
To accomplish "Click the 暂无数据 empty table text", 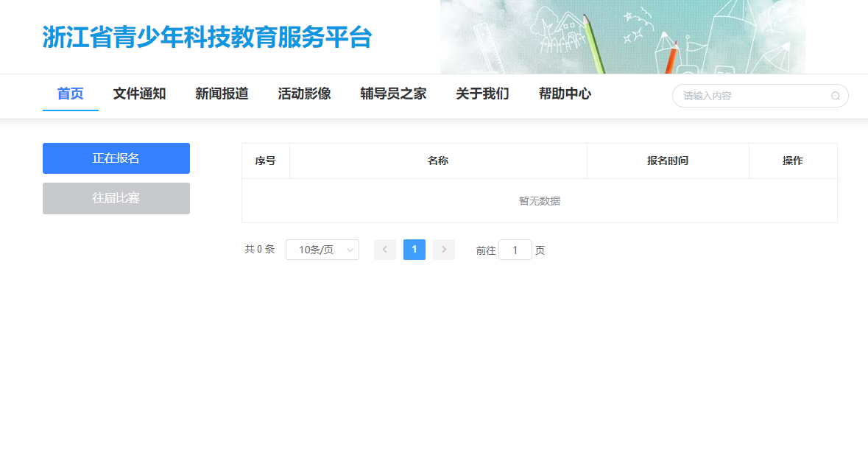I will [x=540, y=201].
